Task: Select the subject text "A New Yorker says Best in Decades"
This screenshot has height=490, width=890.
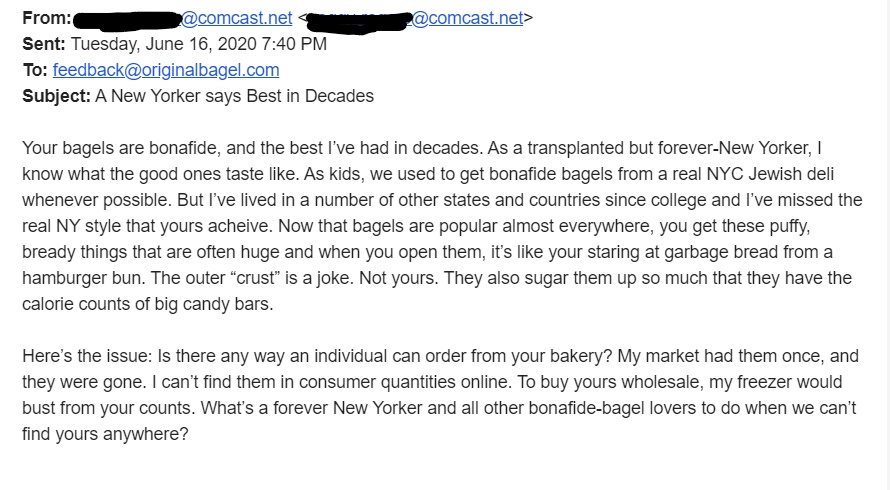Action: pos(234,96)
